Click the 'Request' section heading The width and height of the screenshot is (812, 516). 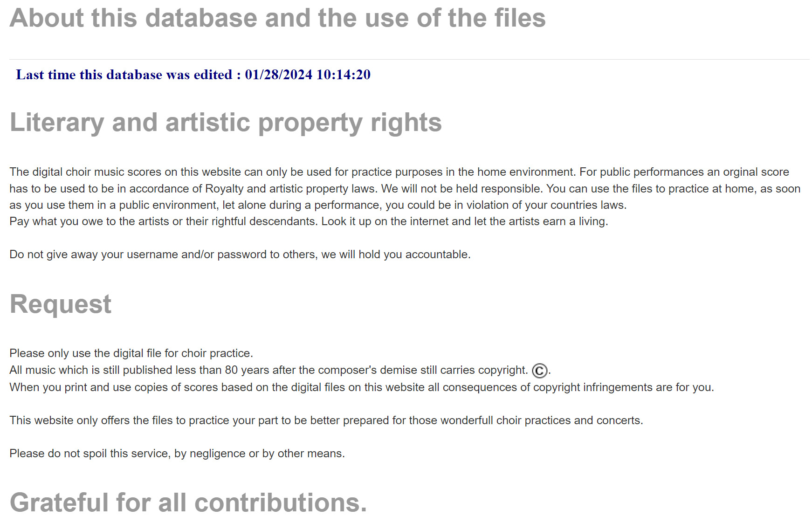(x=61, y=304)
